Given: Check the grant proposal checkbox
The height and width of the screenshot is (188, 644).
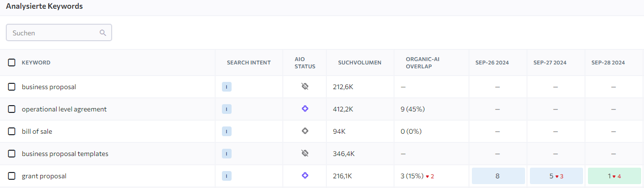Looking at the screenshot, I should [12, 176].
